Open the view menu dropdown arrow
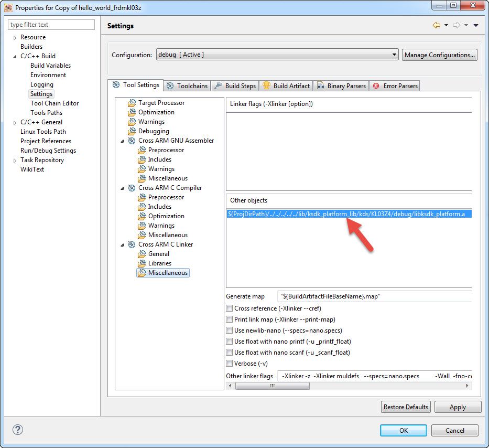Image resolution: width=489 pixels, height=448 pixels. tap(476, 25)
